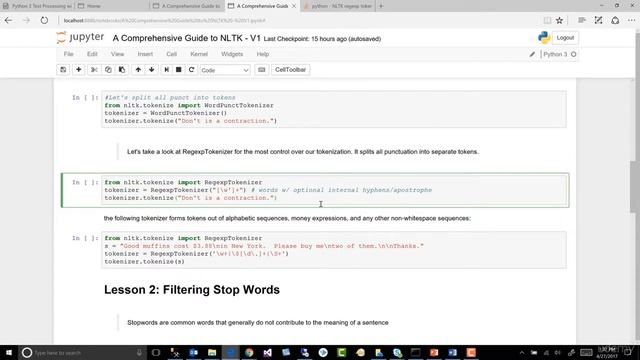Click the Task View taskbar icon
The width and height of the screenshot is (640, 360).
tap(156, 353)
